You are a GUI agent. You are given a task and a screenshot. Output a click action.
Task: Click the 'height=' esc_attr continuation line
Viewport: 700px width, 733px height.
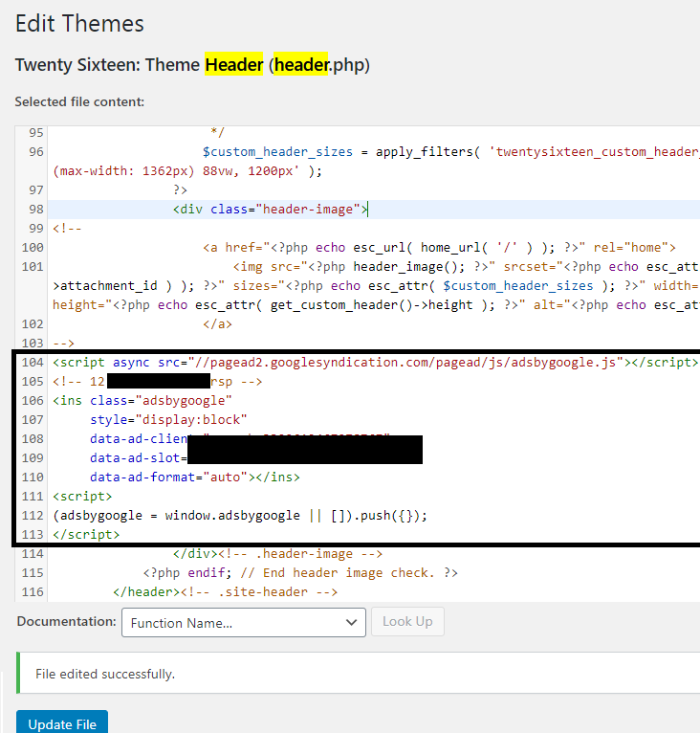(x=376, y=305)
